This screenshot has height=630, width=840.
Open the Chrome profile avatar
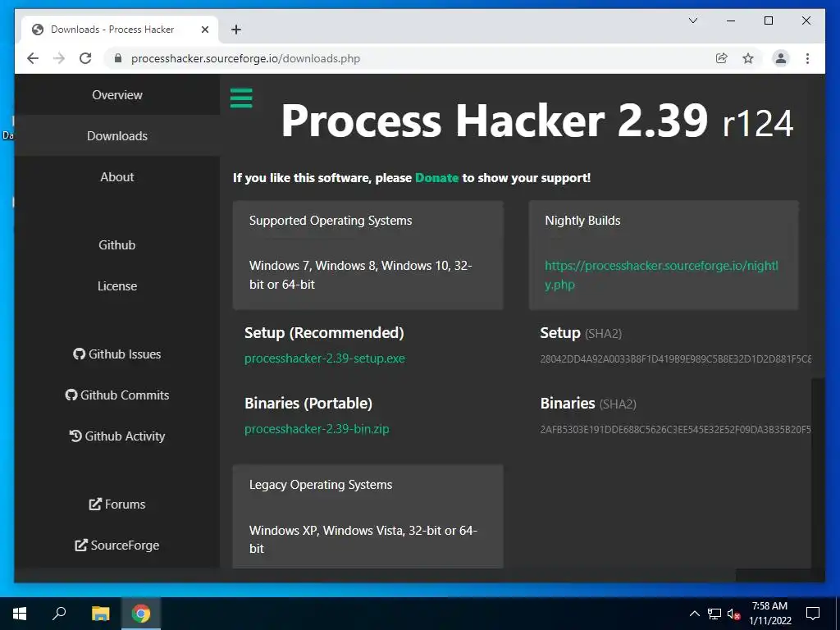click(x=781, y=58)
